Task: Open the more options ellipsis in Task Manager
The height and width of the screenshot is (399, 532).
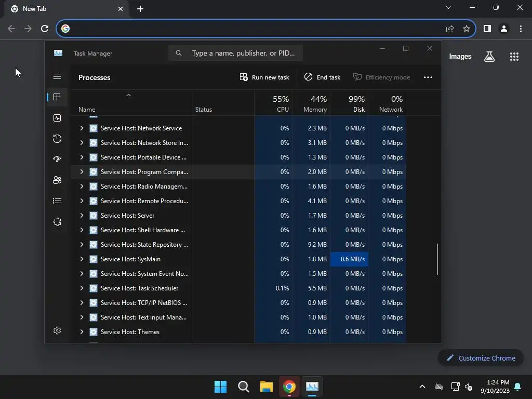Action: [428, 77]
